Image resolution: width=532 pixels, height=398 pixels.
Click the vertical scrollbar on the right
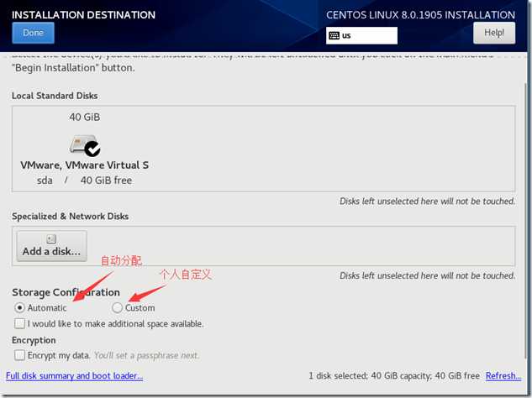[x=527, y=220]
